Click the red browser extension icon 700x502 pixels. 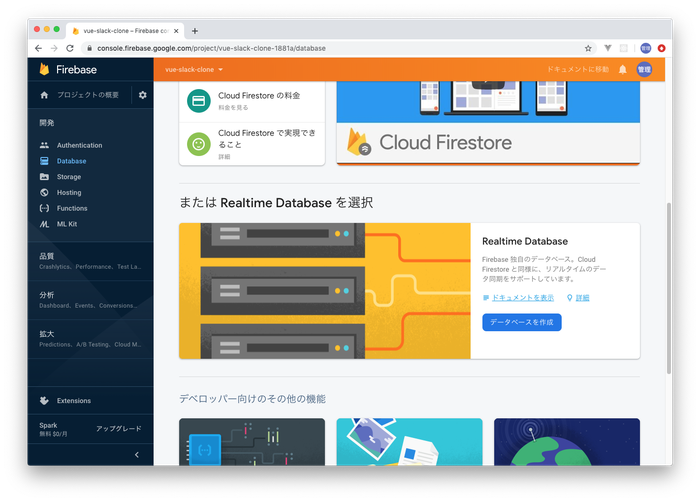tap(662, 48)
